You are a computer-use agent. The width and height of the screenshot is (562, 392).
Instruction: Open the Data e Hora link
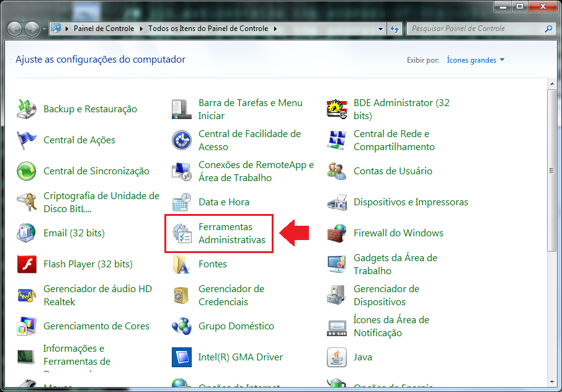pyautogui.click(x=224, y=202)
